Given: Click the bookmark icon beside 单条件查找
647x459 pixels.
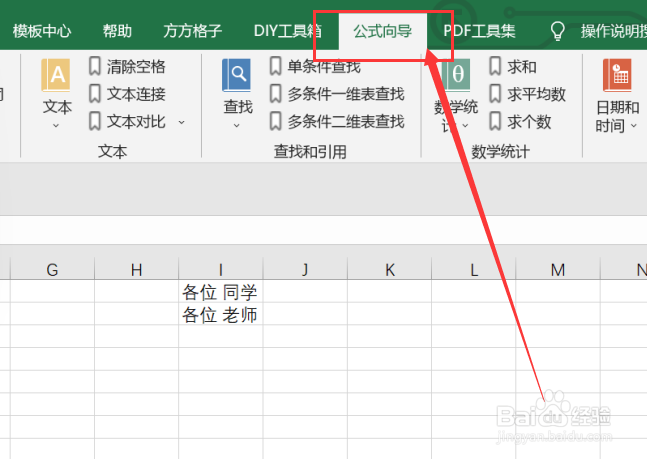Looking at the screenshot, I should pos(275,66).
